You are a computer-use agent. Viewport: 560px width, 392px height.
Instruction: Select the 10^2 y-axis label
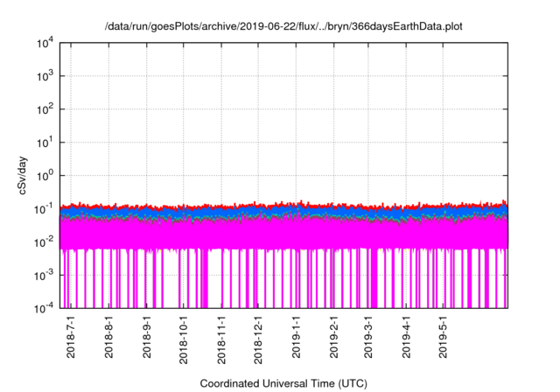tap(45, 109)
